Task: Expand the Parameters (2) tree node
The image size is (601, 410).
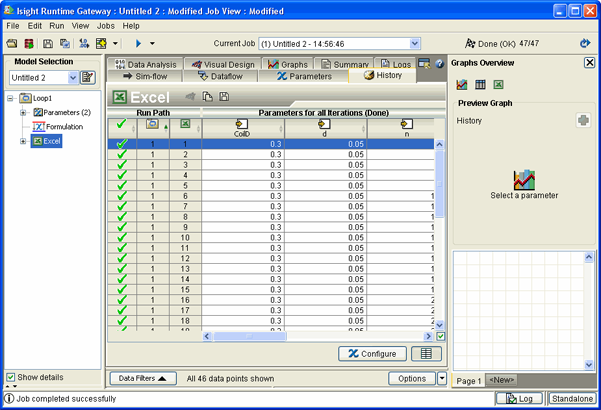Action: click(23, 113)
